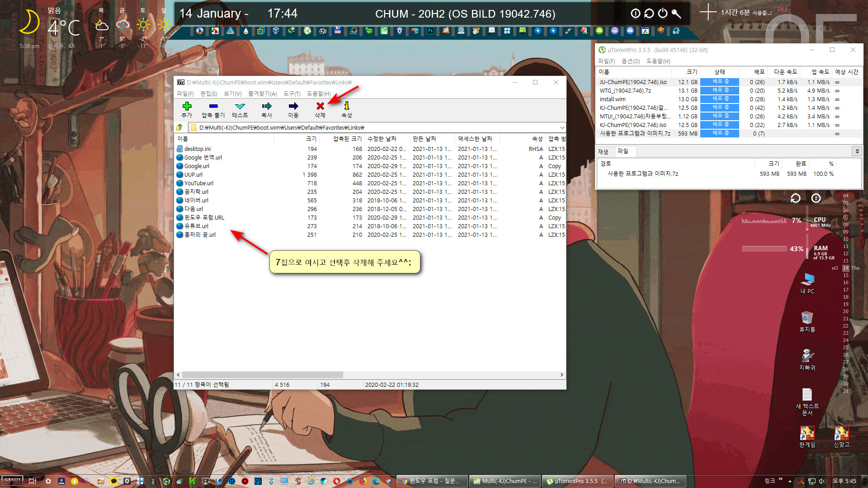Click the 추가 (Add) green plus icon

point(187,106)
